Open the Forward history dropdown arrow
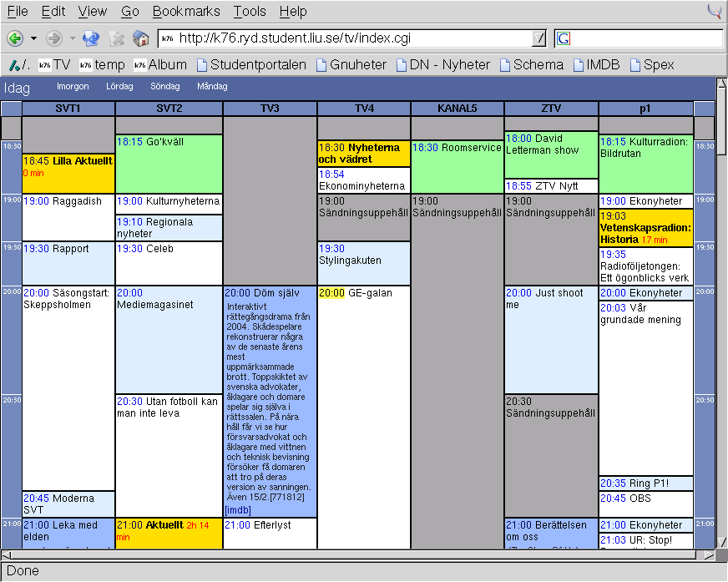 [73, 38]
